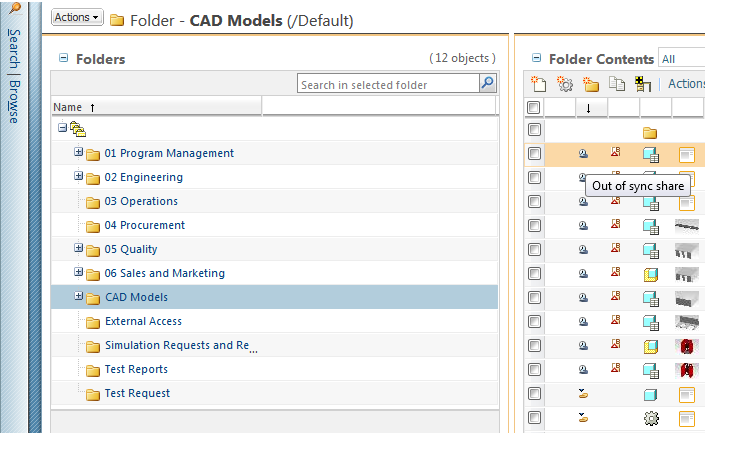This screenshot has height=456, width=732.
Task: Select the CAD Models folder link
Action: point(136,297)
